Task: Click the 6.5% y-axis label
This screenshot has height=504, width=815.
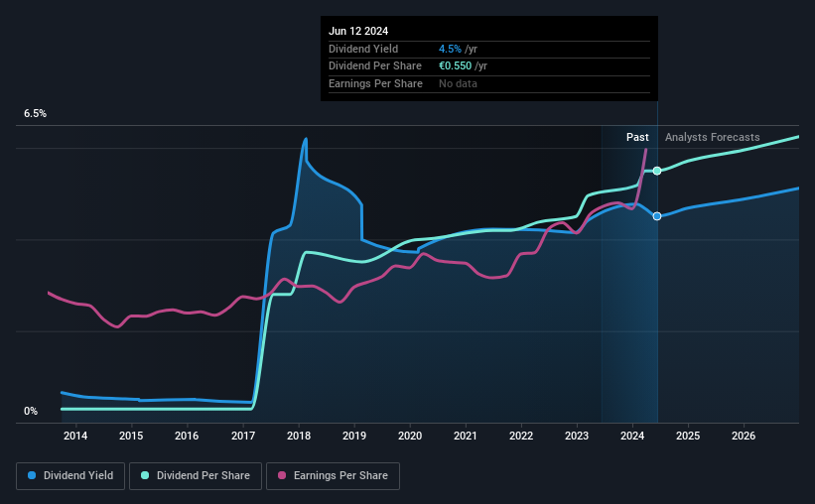Action: point(35,113)
